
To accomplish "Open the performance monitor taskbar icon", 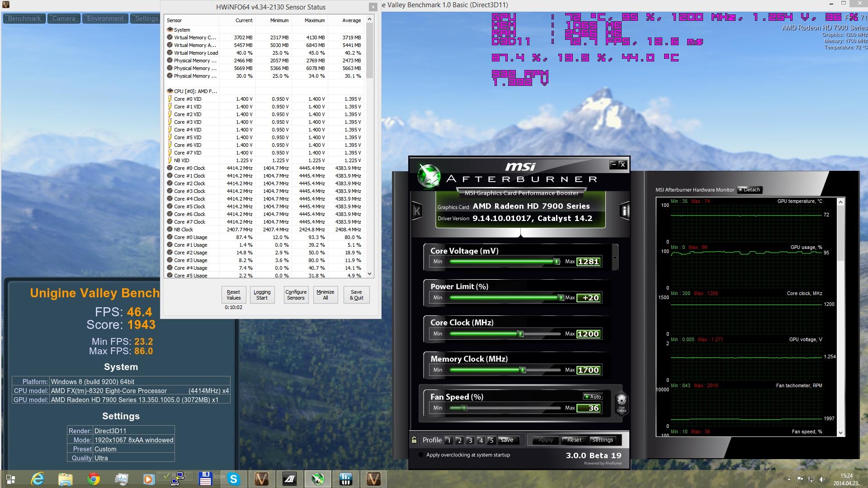I will (x=122, y=479).
